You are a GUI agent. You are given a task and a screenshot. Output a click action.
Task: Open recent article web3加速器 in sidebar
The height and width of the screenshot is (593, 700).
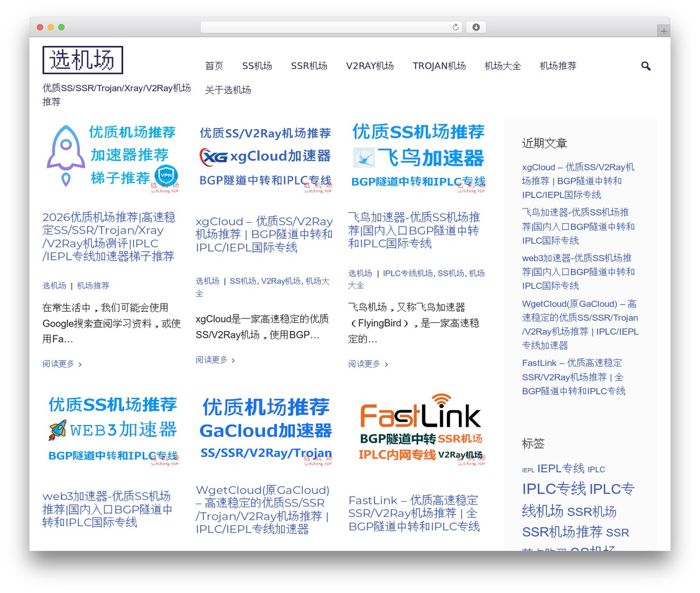tap(578, 272)
